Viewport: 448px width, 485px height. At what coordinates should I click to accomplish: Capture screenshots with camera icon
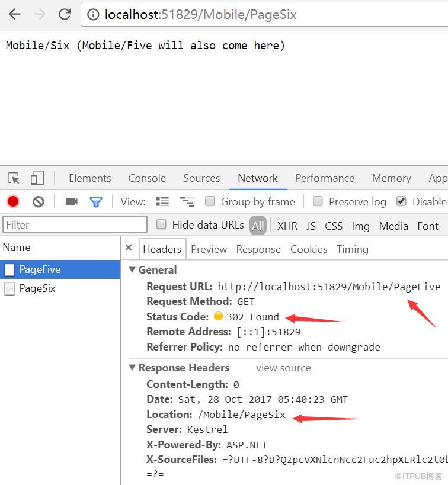pos(72,202)
